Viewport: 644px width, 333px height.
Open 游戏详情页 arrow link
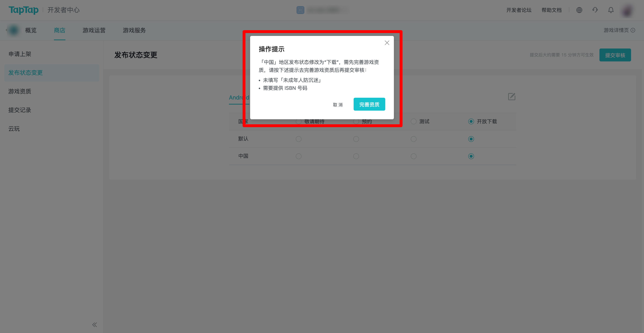tap(619, 30)
